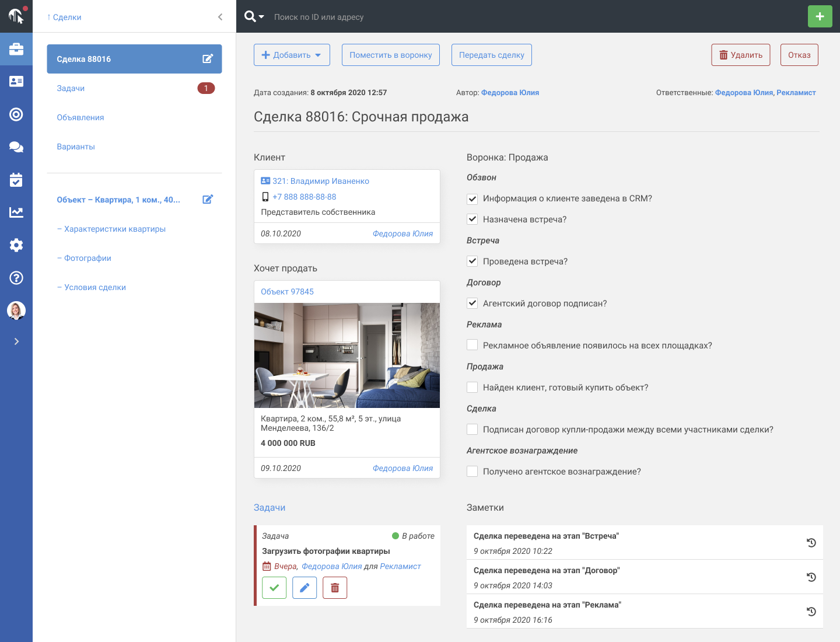Open Фотографии section
The height and width of the screenshot is (642, 840).
click(x=84, y=258)
